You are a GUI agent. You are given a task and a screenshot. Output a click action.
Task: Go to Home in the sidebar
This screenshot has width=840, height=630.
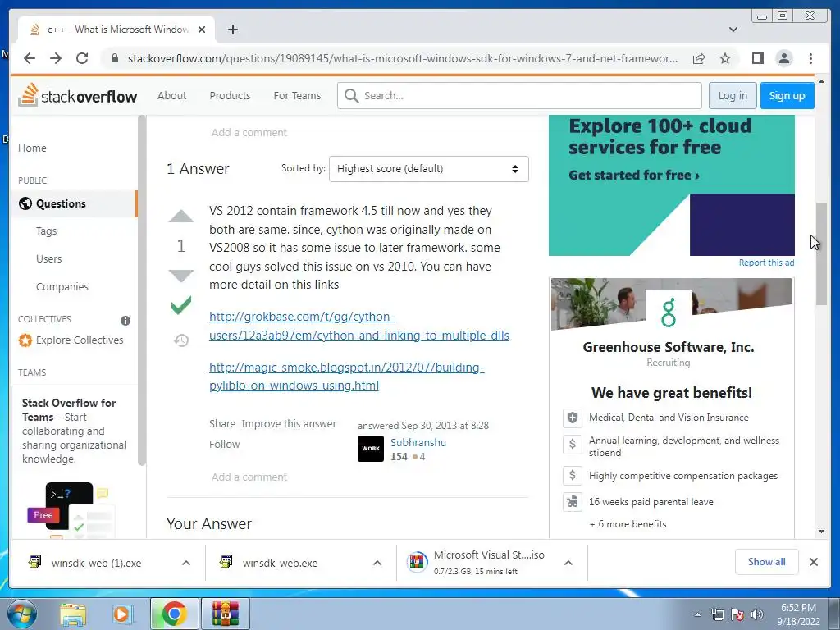click(32, 148)
